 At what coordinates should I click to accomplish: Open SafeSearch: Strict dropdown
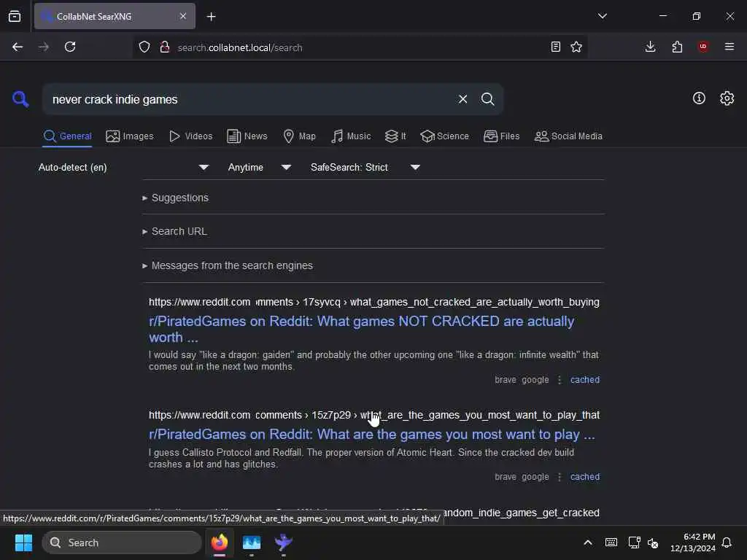tap(365, 167)
